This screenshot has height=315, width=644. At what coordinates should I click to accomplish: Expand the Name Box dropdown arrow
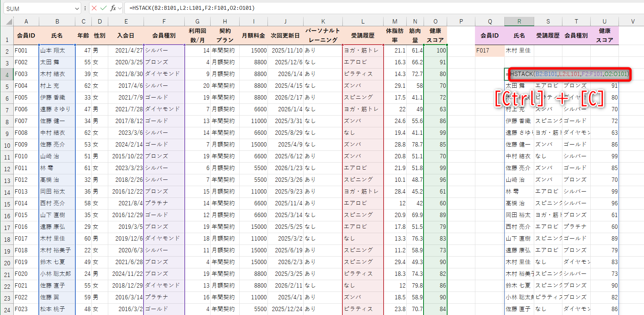(x=77, y=8)
